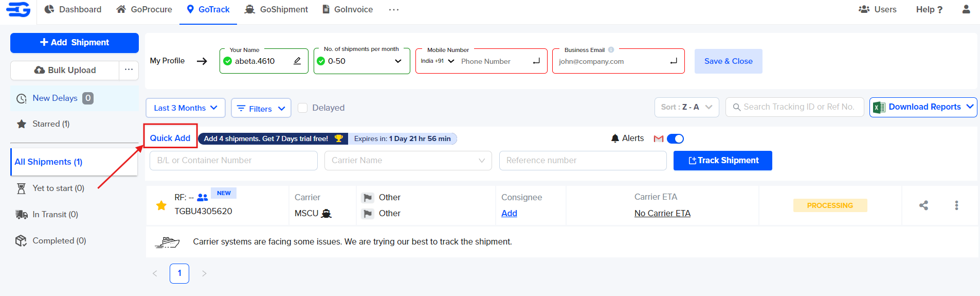
Task: Click the Phone Number input field
Action: [494, 61]
